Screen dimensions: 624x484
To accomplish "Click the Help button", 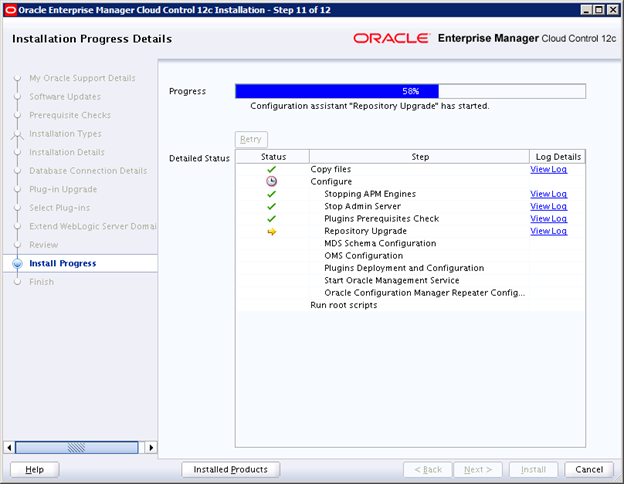I will click(35, 470).
